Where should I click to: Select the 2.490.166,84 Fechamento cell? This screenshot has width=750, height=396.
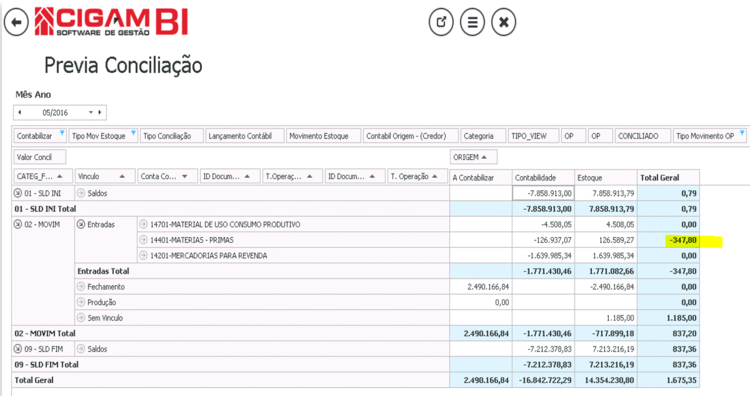480,286
